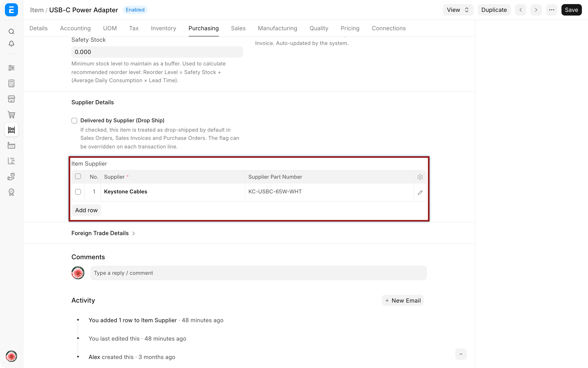Switch to the Pricing tab
Image resolution: width=588 pixels, height=368 pixels.
[x=350, y=28]
